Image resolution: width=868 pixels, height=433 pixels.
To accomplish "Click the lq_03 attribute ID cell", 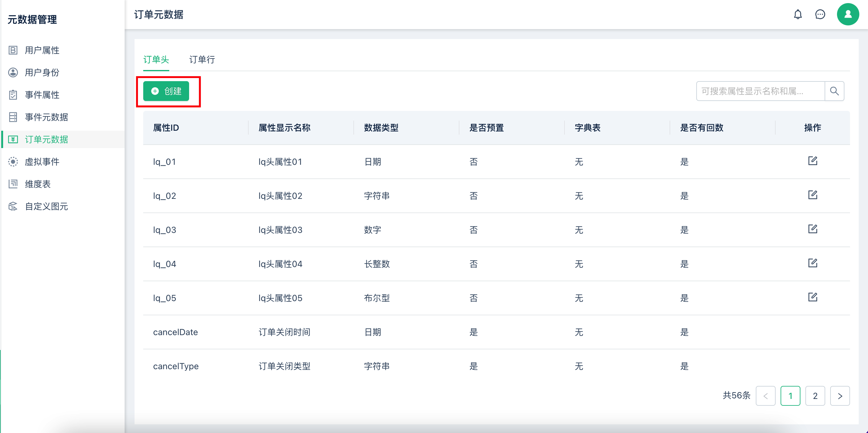I will [x=164, y=230].
